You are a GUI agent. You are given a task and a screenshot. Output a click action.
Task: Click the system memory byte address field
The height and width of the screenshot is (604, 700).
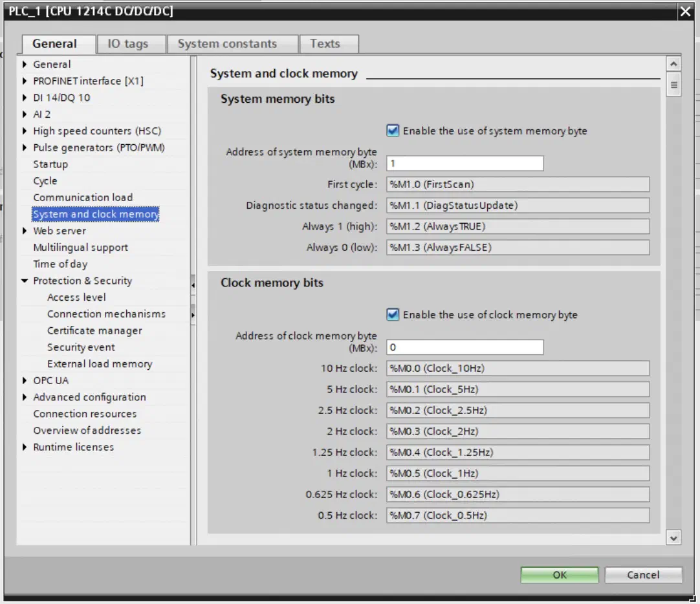point(465,163)
